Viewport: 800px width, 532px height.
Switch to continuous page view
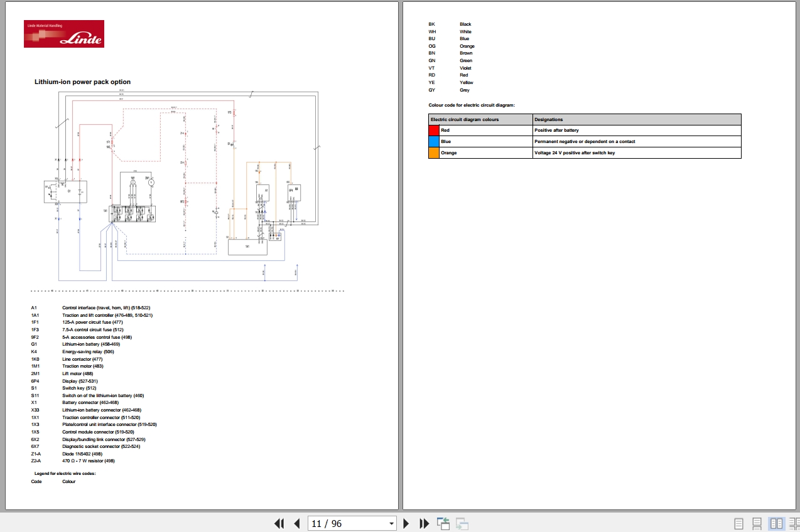[x=757, y=523]
